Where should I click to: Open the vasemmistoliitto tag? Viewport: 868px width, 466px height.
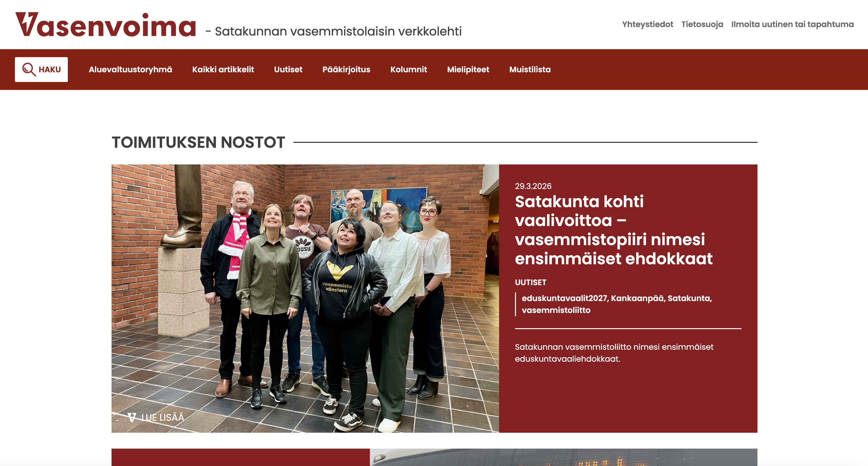556,310
